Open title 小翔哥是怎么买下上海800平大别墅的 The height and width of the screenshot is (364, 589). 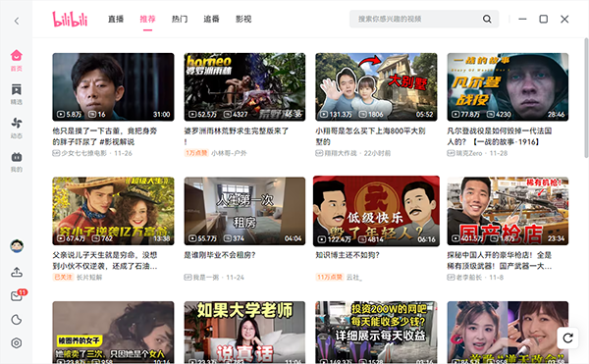pos(370,136)
